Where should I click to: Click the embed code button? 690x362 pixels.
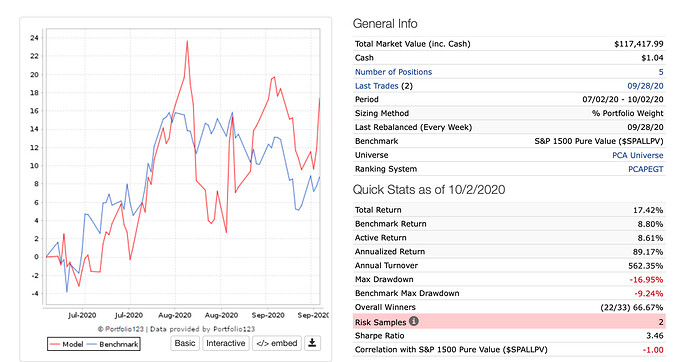click(277, 343)
